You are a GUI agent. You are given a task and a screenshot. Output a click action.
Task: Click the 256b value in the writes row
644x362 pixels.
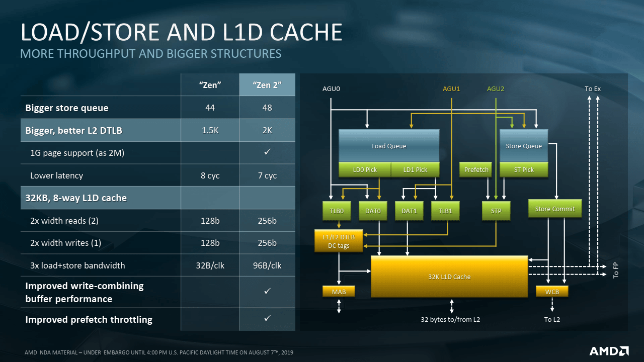[267, 243]
